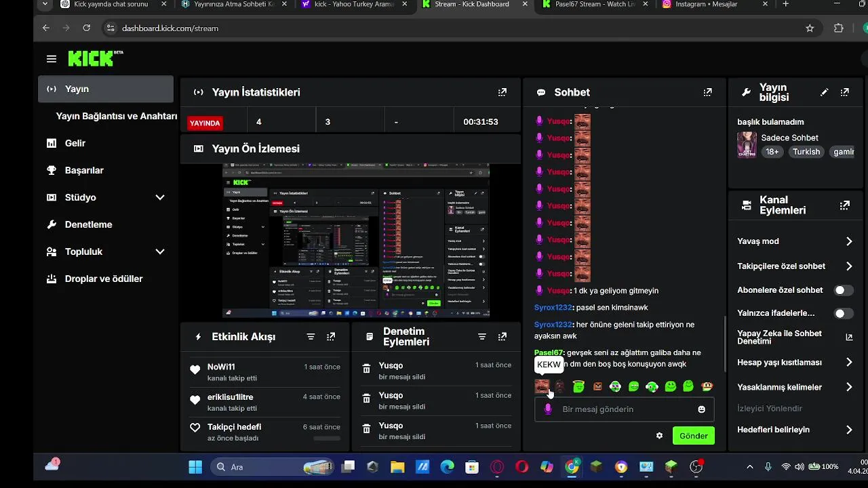Image resolution: width=868 pixels, height=488 pixels.
Task: Open the hamburger menu beside Kick logo
Action: (x=52, y=59)
